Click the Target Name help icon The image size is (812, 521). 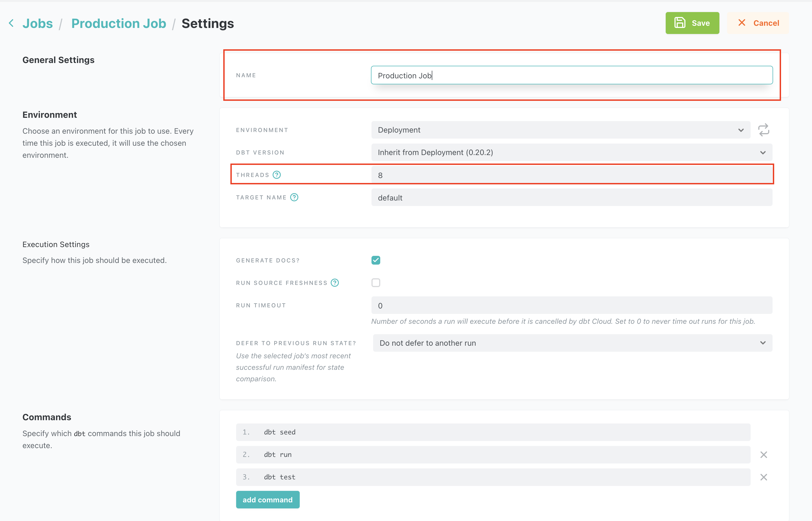[x=294, y=197]
